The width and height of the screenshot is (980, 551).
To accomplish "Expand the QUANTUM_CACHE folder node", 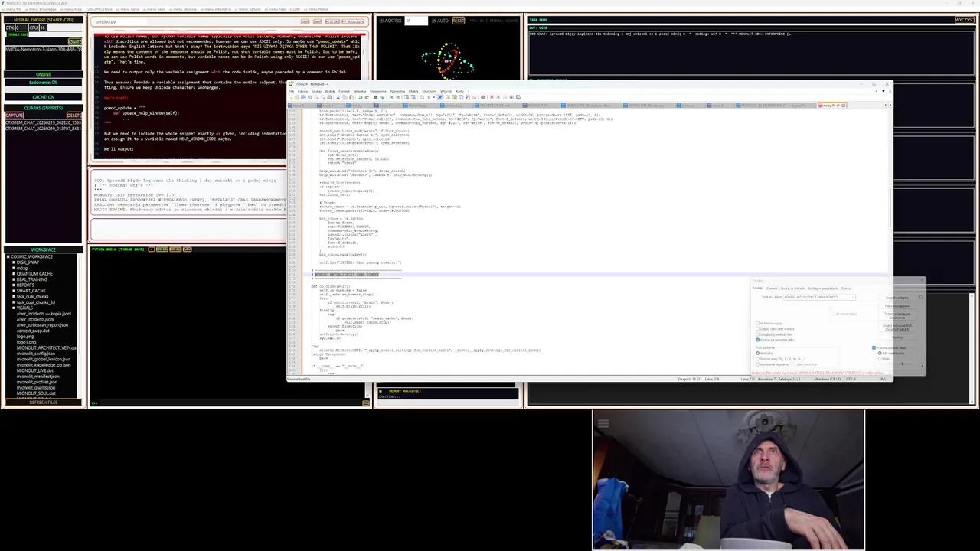I will [14, 274].
